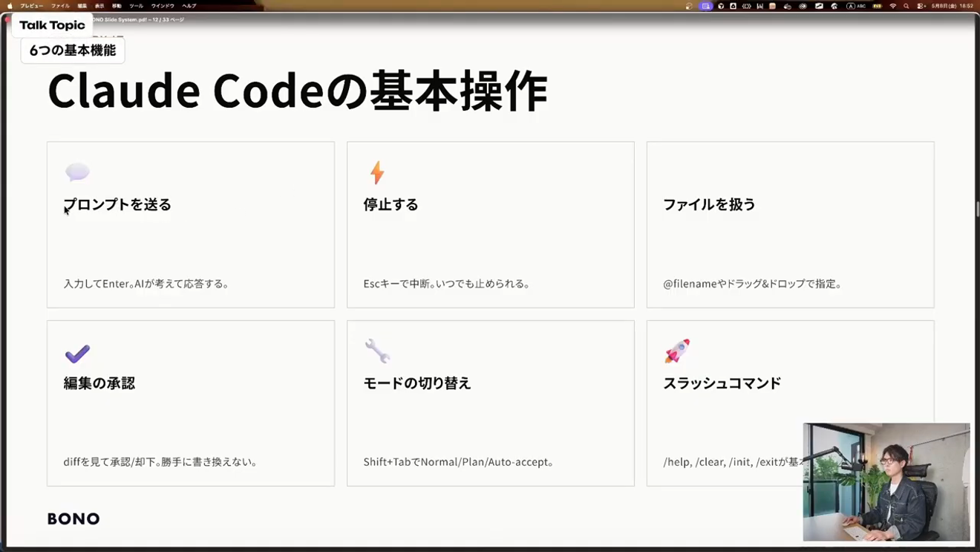Click text 入力してEnter。AIが考えて応答する。
This screenshot has width=980, height=552.
[x=147, y=284]
